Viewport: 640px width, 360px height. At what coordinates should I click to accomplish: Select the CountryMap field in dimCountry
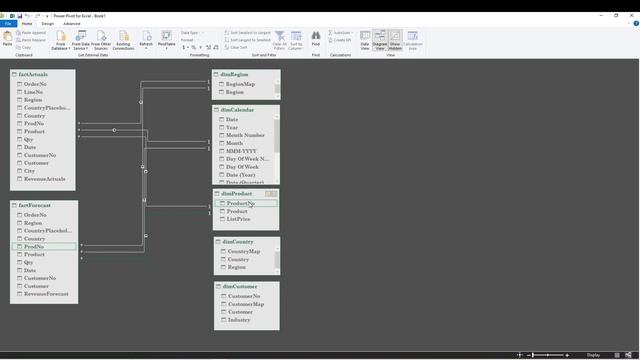click(245, 251)
